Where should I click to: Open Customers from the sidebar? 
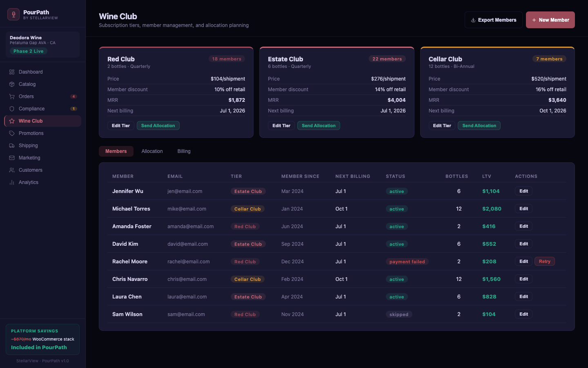point(30,170)
